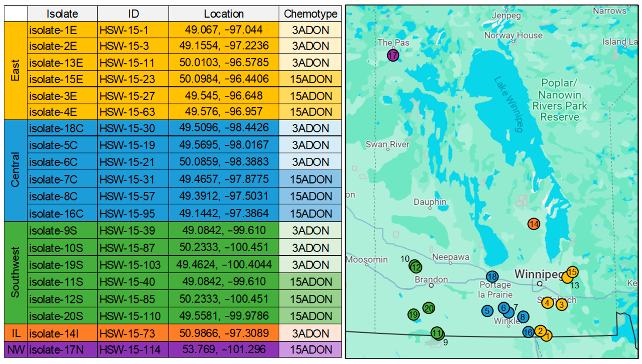This screenshot has height=364, width=642.
Task: Select location 49.5581, -99.9786
Action: (x=224, y=316)
